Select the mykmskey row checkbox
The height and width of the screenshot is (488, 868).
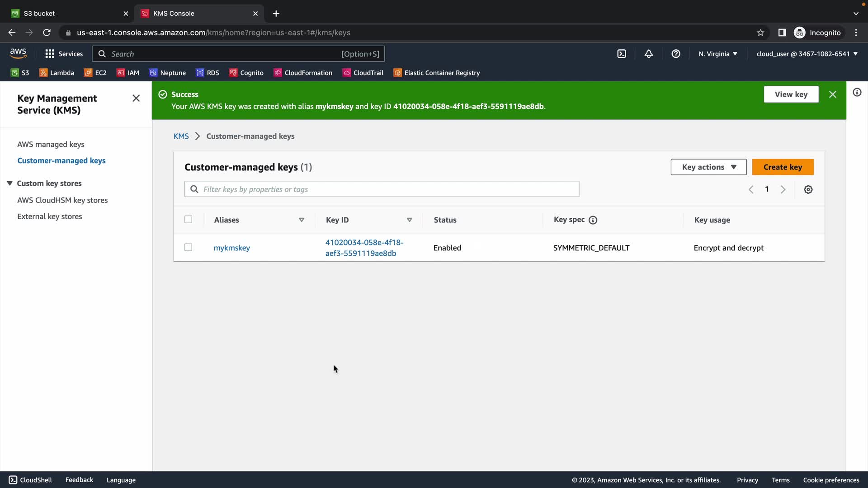189,248
